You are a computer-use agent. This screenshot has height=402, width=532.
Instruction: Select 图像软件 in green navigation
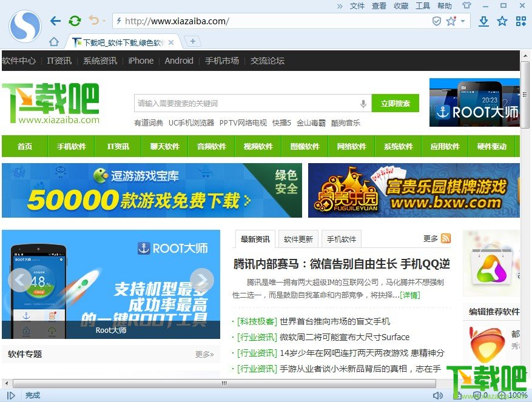tap(305, 146)
